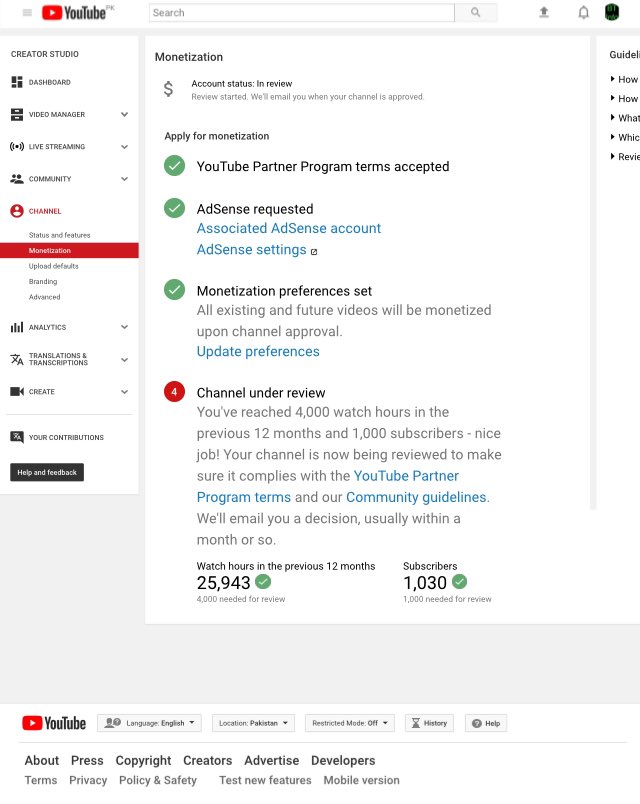Open the Restricted Mode: Off dropdown
Screen dimensions: 640x804
coord(350,723)
